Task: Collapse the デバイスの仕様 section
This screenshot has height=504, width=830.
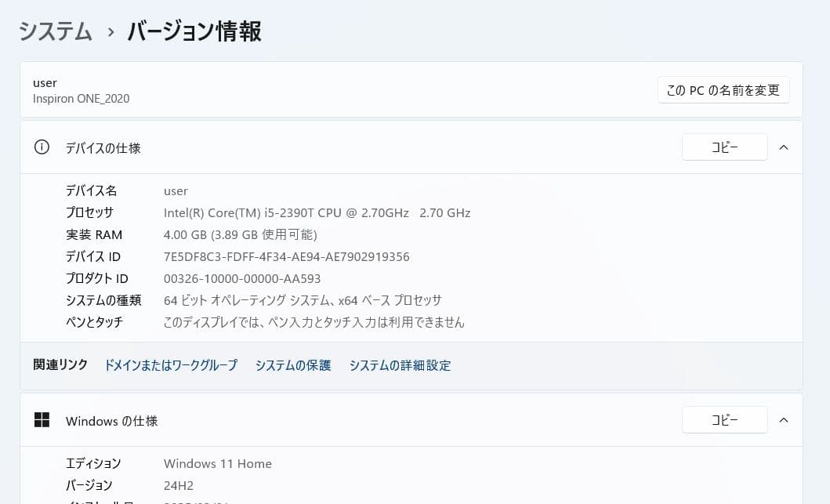Action: pos(784,147)
